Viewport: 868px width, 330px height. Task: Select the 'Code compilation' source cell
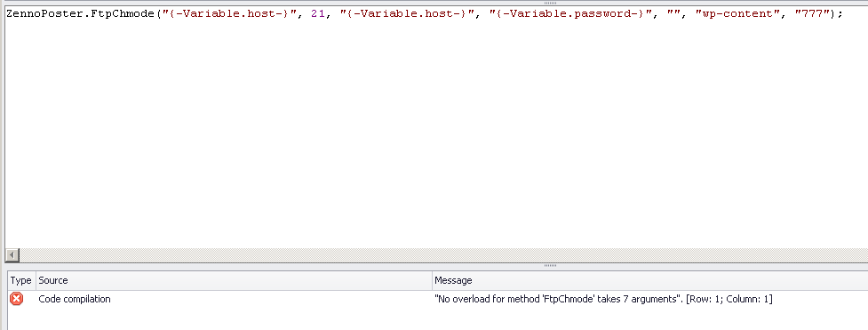click(75, 299)
